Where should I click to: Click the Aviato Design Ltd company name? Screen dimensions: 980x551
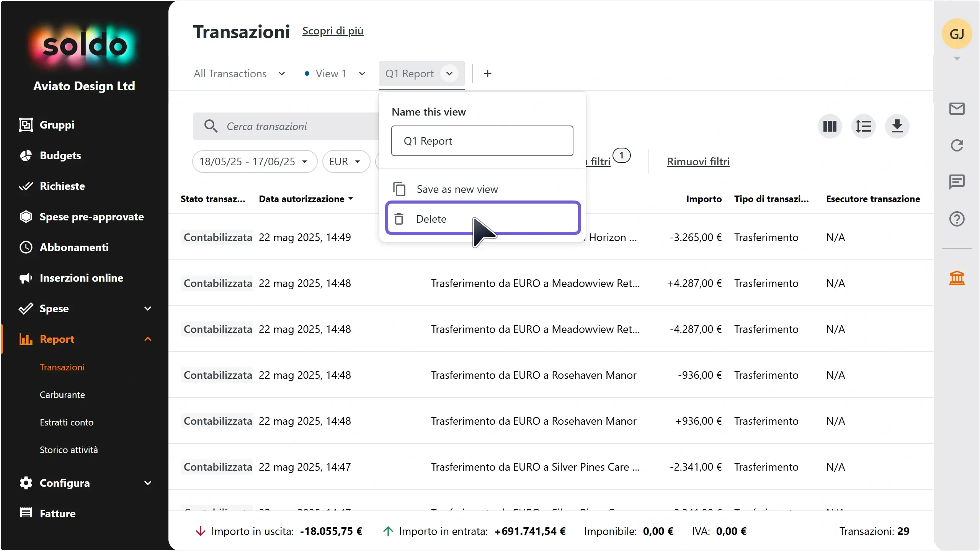84,86
